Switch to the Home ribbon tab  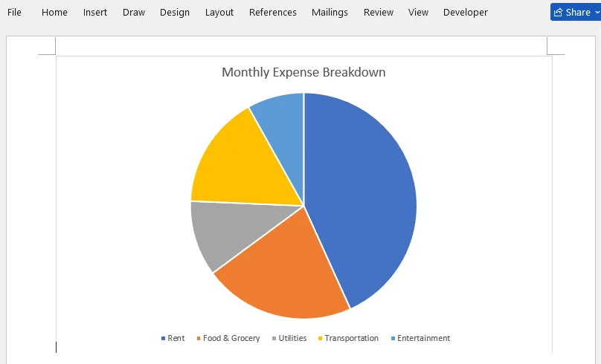coord(54,12)
